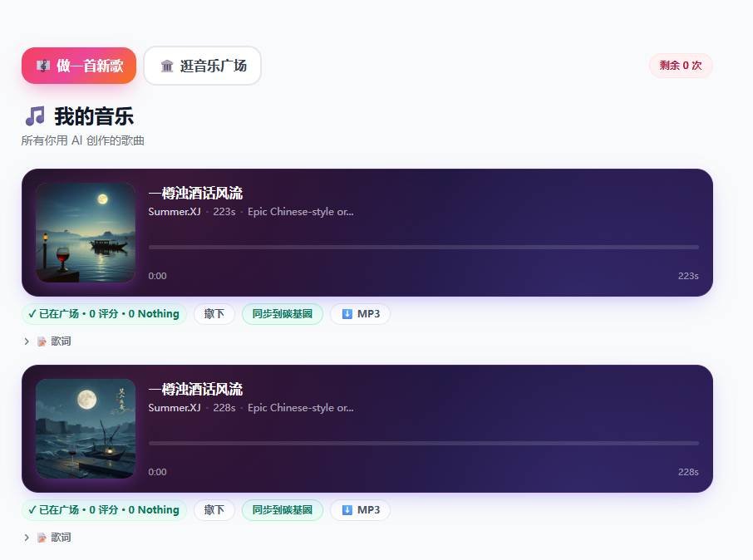Click the MP3 download arrow icon for the 228s song
Screen dimensions: 753x560
click(x=347, y=510)
